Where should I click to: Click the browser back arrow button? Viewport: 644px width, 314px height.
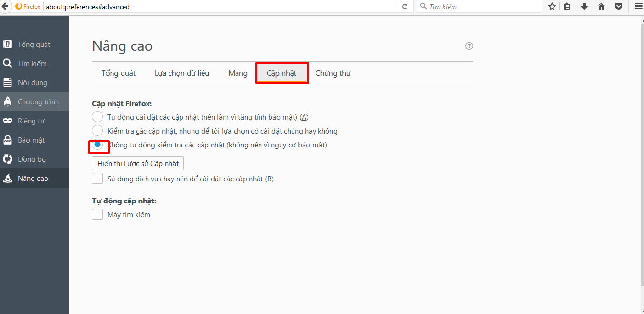point(4,6)
